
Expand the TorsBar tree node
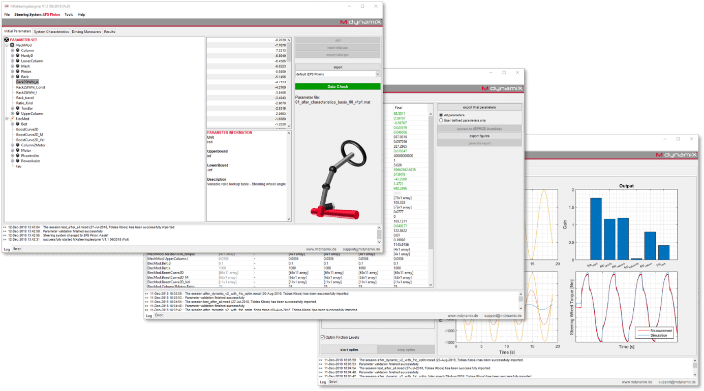pyautogui.click(x=13, y=109)
